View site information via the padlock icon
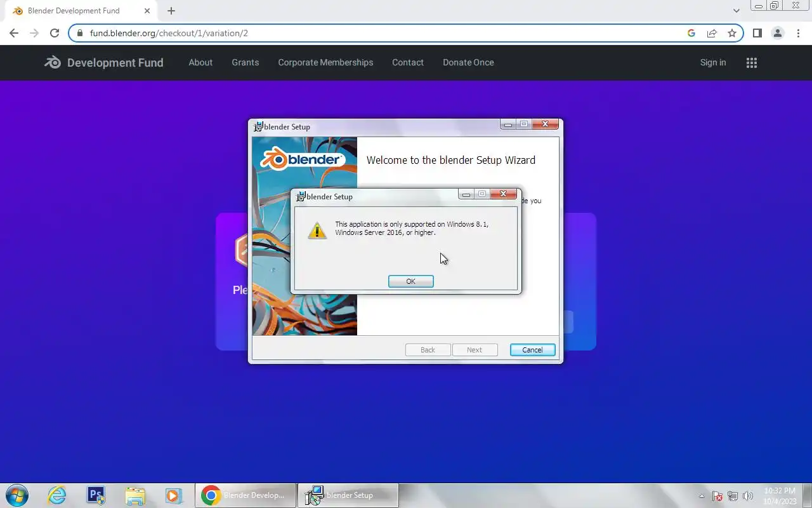The image size is (812, 508). (x=79, y=33)
